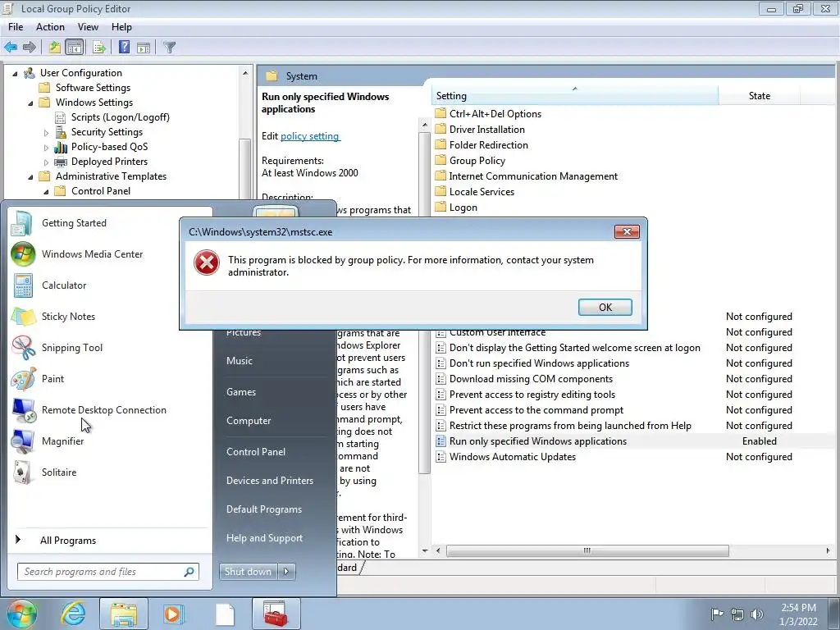Select Run only specified Windows applications policy

pos(538,441)
